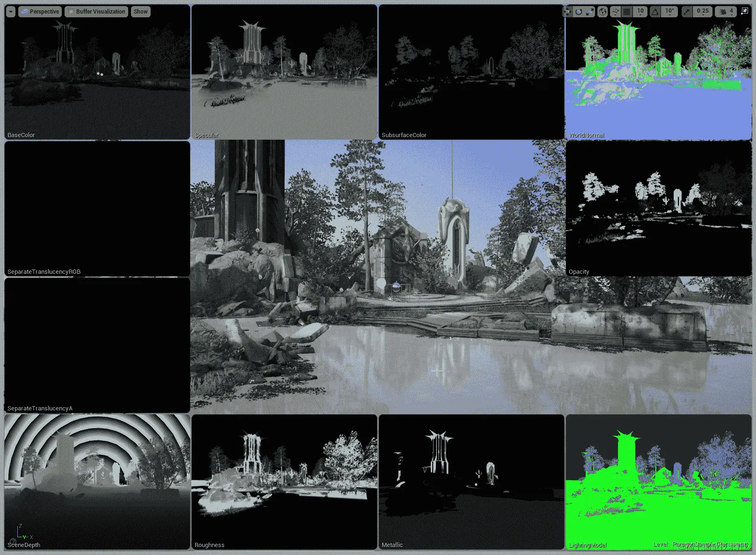Screen dimensions: 756x555
Task: Toggle world/local coordinate system globe icon
Action: click(603, 12)
